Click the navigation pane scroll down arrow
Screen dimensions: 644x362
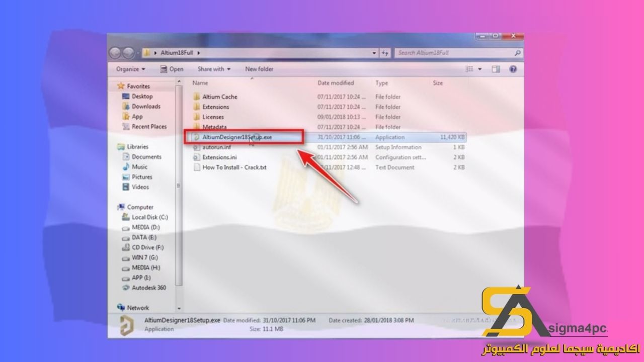pyautogui.click(x=179, y=308)
